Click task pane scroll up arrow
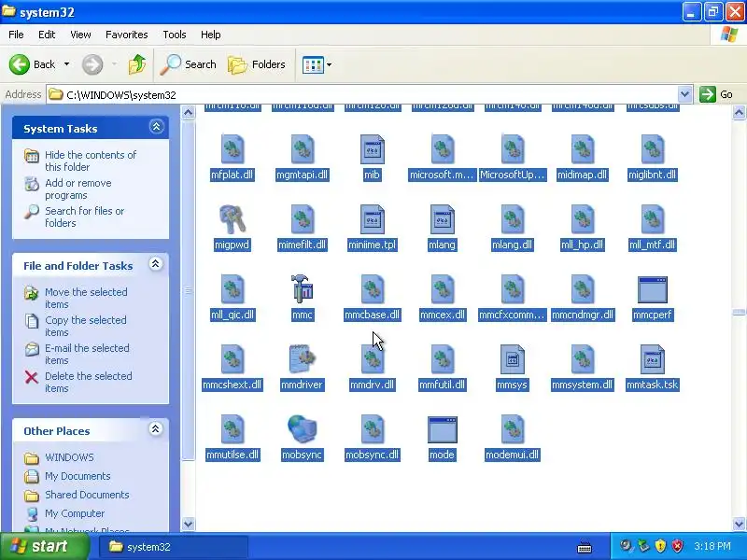This screenshot has width=747, height=560. (189, 112)
